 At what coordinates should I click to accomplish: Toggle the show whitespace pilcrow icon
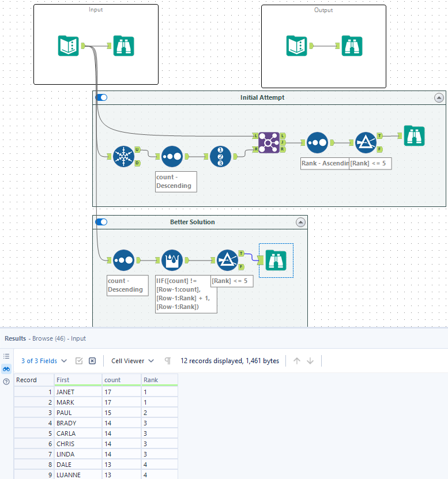pos(168,361)
